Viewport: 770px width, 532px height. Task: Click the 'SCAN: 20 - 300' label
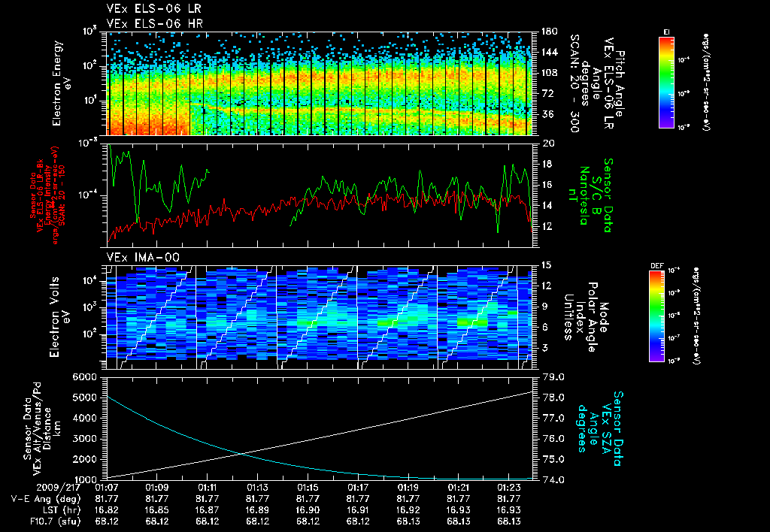[x=574, y=83]
